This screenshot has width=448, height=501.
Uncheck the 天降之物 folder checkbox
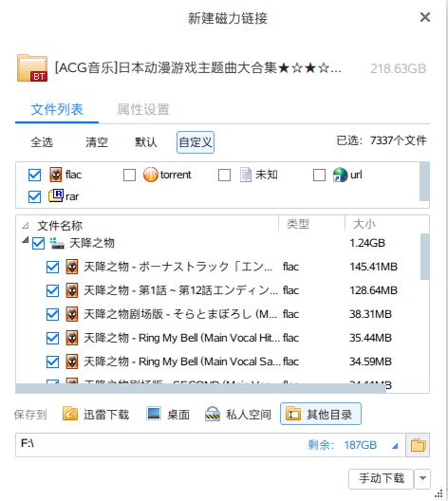38,244
